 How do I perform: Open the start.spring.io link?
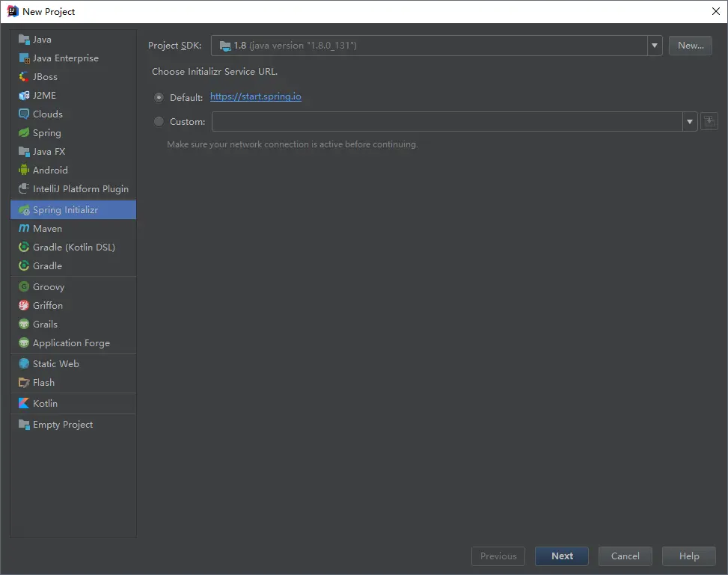pos(256,96)
